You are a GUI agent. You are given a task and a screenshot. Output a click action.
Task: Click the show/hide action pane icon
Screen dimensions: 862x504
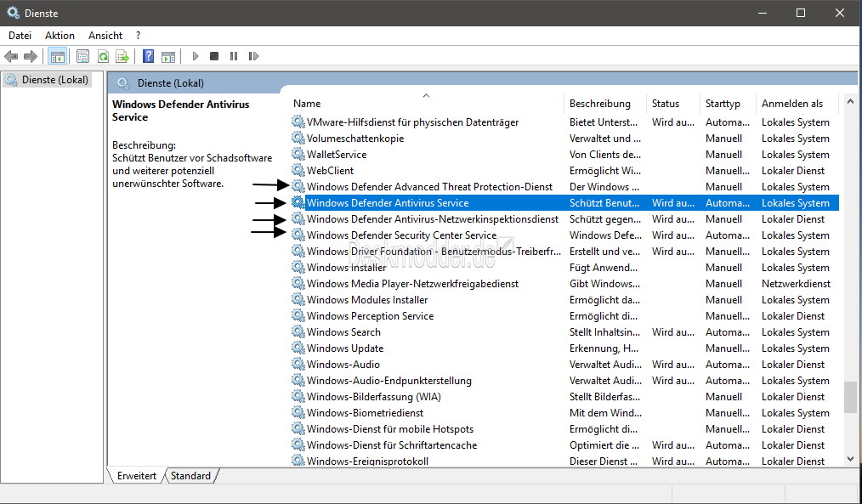(168, 56)
